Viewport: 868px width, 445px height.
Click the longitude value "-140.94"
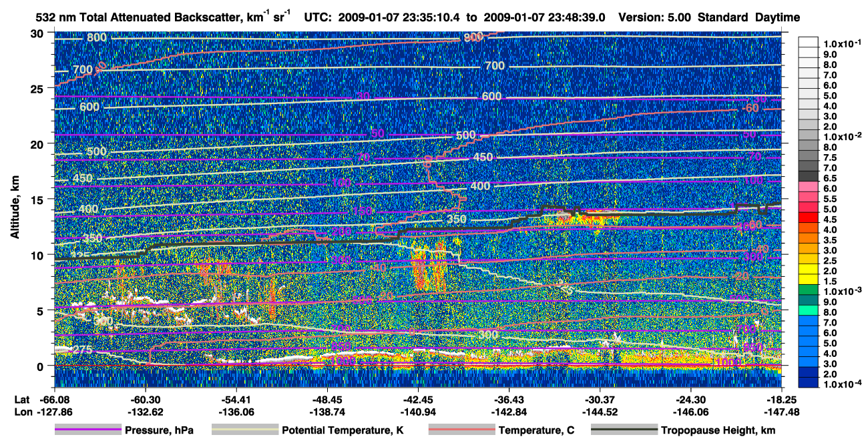pyautogui.click(x=418, y=412)
